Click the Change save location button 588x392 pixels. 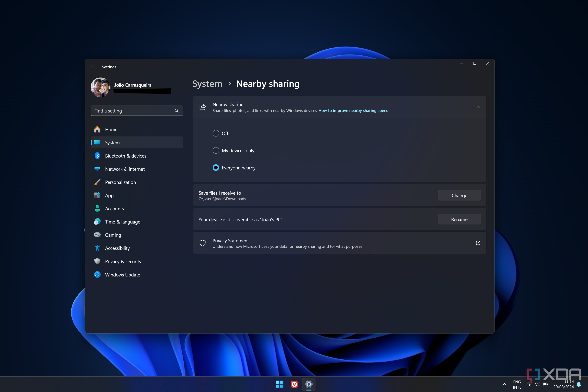point(459,195)
